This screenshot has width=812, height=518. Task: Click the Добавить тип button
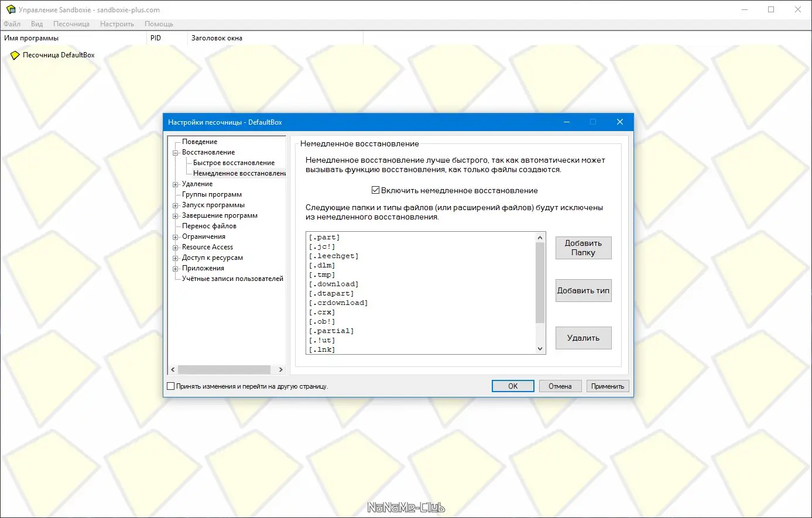(x=583, y=290)
